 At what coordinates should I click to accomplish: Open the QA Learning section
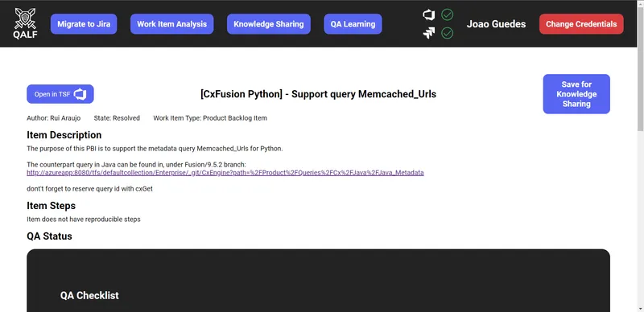point(353,24)
